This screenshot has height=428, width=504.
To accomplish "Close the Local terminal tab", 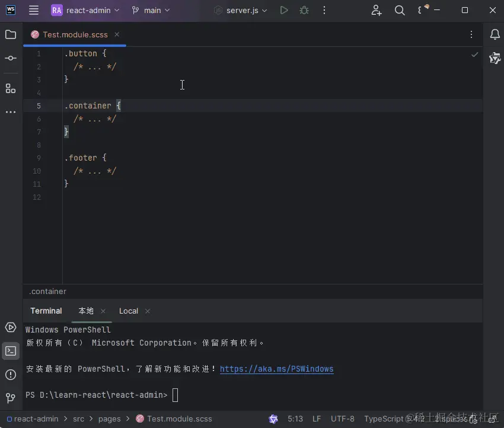I will click(148, 311).
